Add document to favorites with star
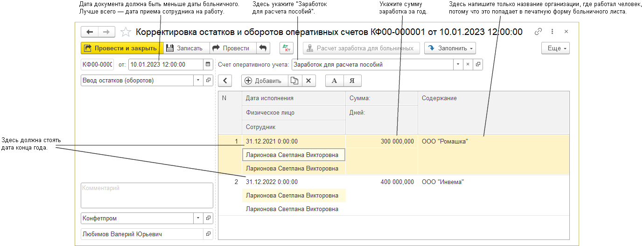Viewport: 644px width, 246px height. (125, 32)
